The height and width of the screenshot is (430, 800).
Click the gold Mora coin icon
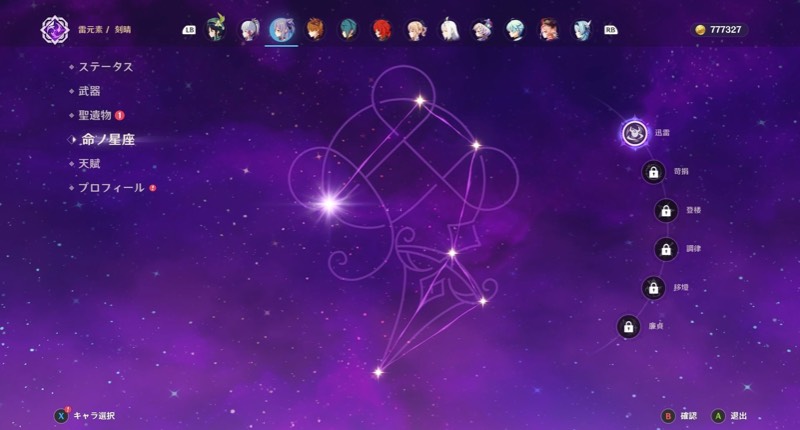701,30
